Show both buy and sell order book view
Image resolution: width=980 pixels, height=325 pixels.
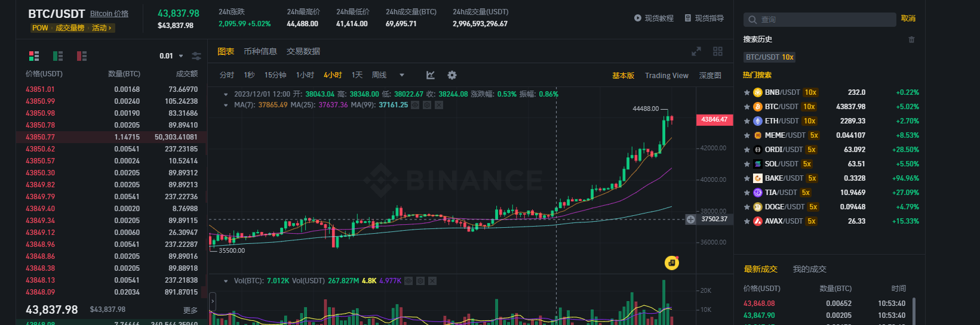point(34,56)
